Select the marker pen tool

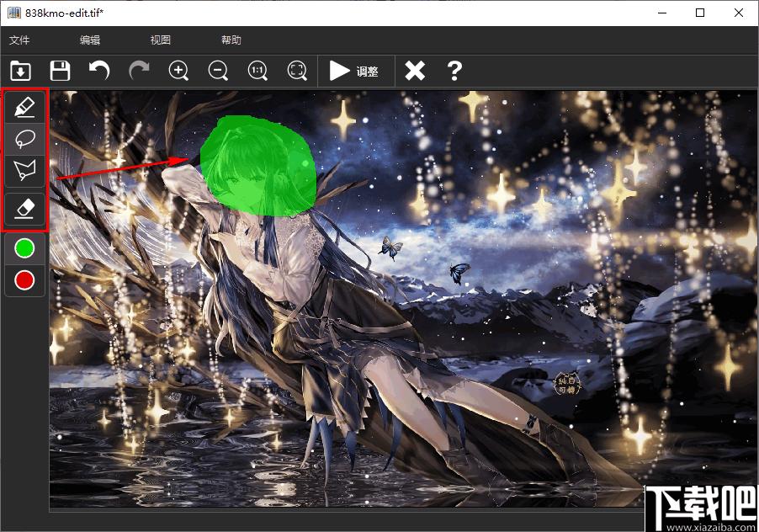point(24,108)
